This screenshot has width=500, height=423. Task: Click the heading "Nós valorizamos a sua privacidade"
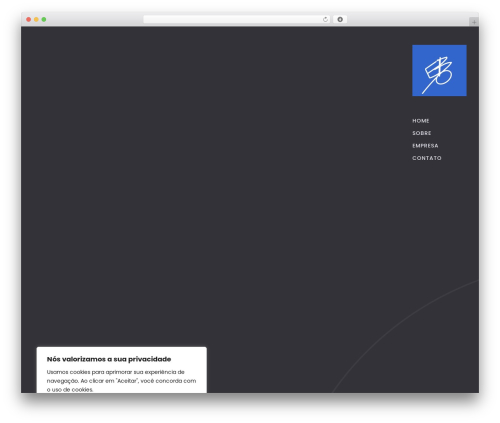click(x=109, y=359)
